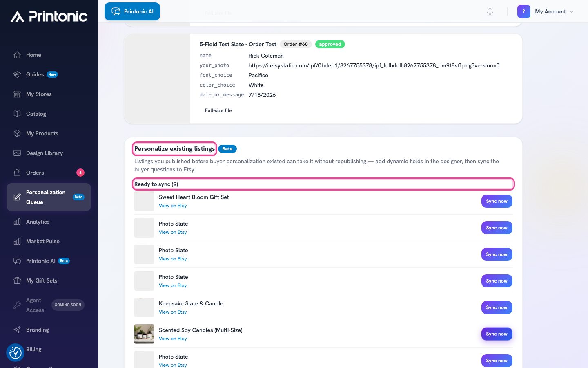Click '5-Field Test Slate - Order Test' title
This screenshot has height=368, width=588.
[238, 44]
